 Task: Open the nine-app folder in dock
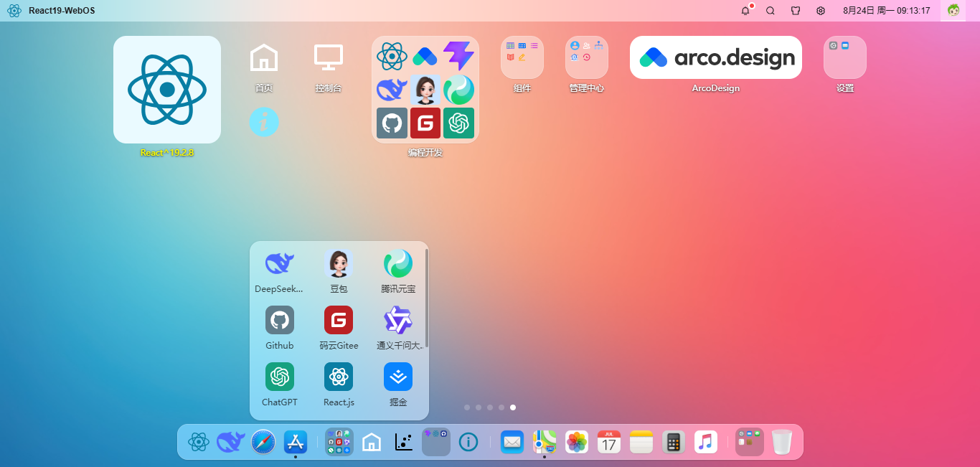point(339,442)
